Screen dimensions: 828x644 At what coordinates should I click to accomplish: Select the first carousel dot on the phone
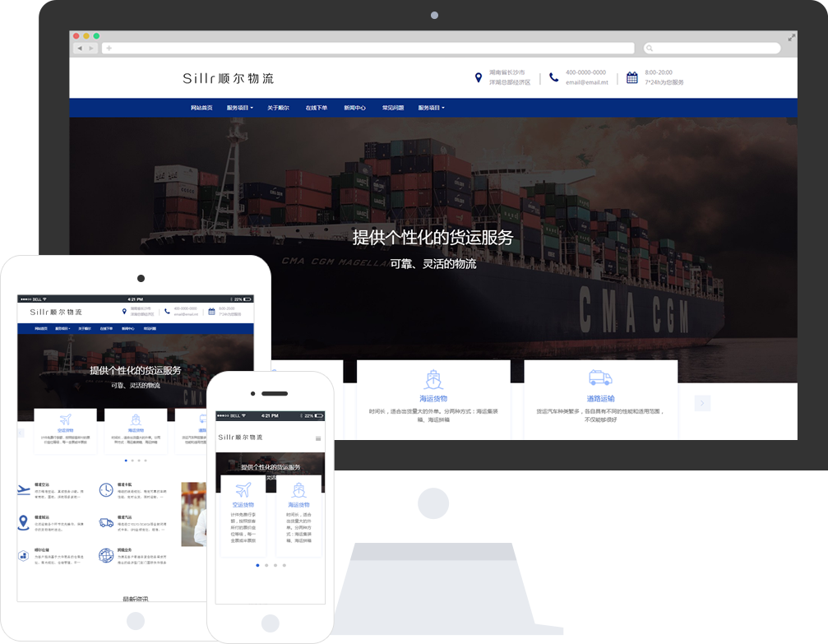257,565
